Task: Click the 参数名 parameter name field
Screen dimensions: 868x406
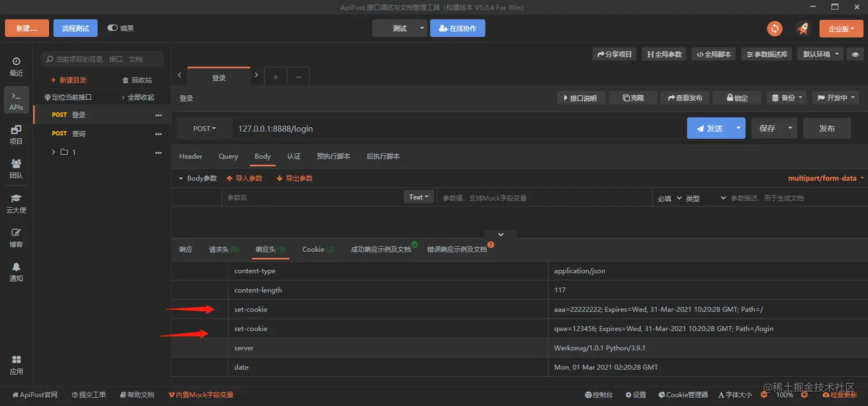Action: pyautogui.click(x=313, y=197)
